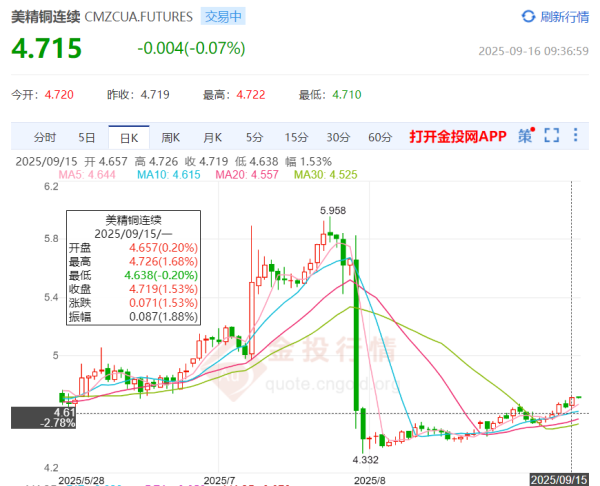
Task: Click the tooltip 开盘 4.657(0.20%) row
Action: click(133, 248)
